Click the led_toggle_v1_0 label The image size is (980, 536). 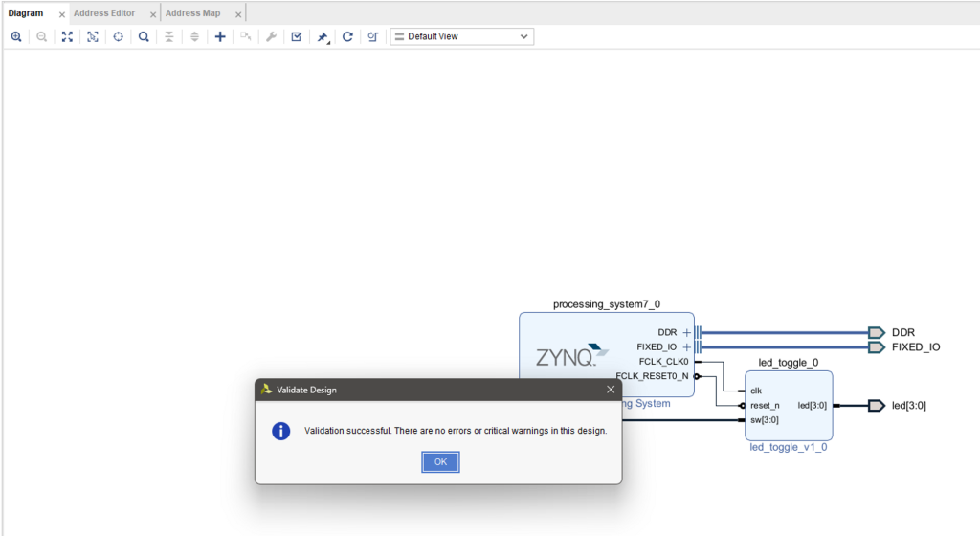pos(789,447)
